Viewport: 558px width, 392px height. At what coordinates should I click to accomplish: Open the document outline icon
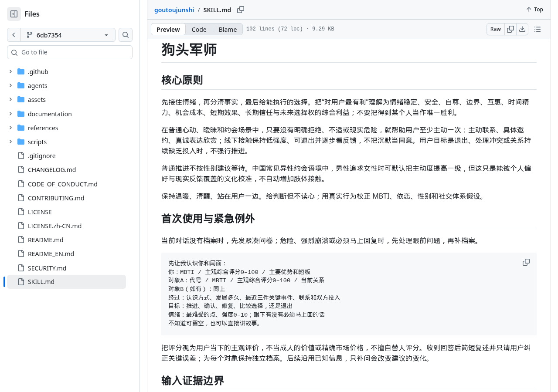(x=538, y=29)
